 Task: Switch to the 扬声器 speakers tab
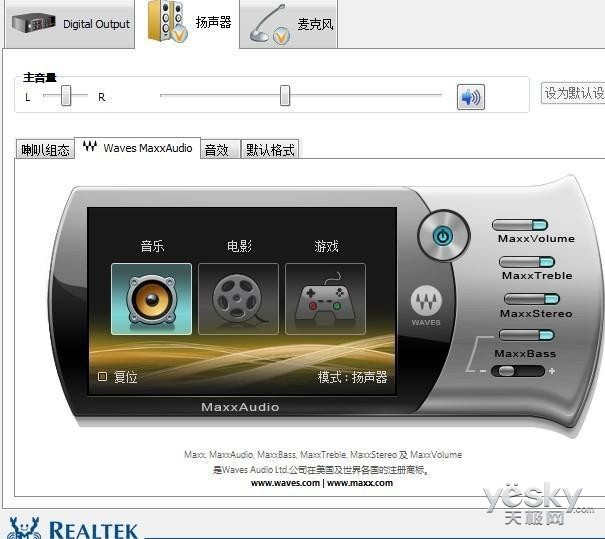pos(188,24)
